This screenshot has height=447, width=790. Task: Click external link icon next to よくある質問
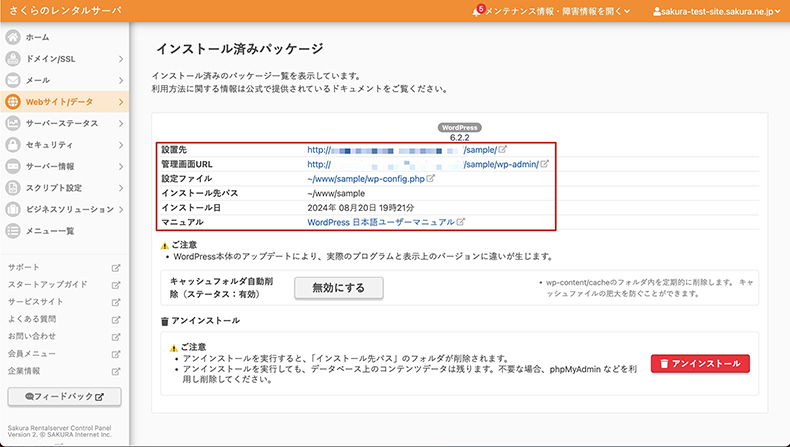click(x=116, y=320)
